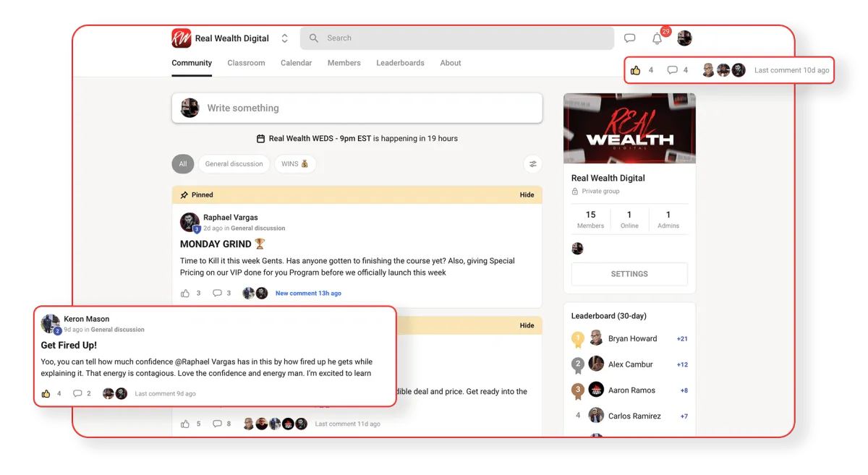View the 1 Online count

pyautogui.click(x=629, y=219)
